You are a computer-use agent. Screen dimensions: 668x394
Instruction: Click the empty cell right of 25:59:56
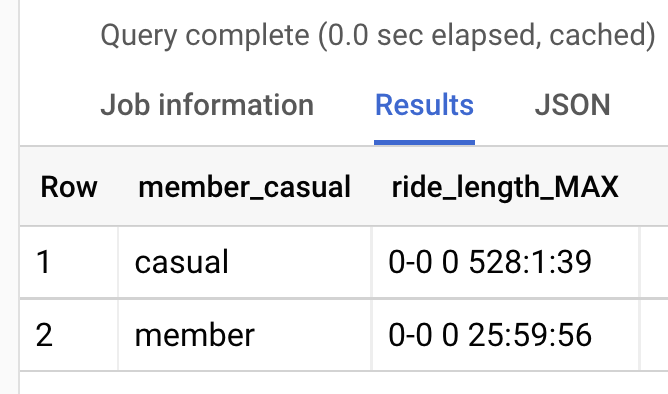[x=654, y=335]
